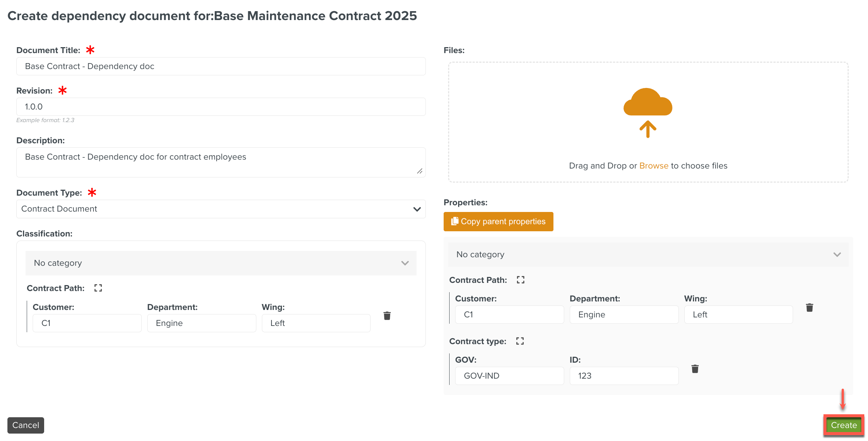The width and height of the screenshot is (868, 441).
Task: Cancel the dependency document creation
Action: tap(26, 425)
